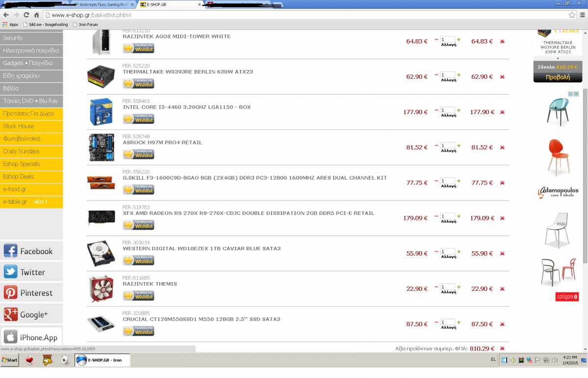Open the browser hamburger menu
This screenshot has width=588, height=378.
[582, 15]
